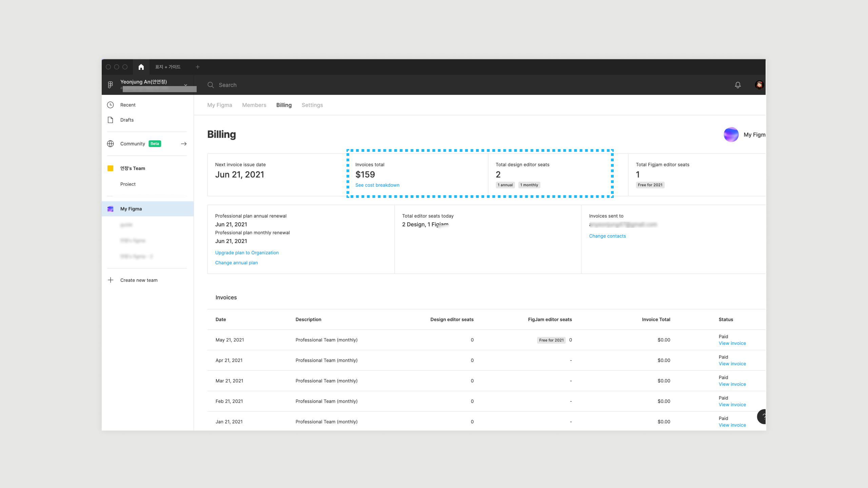Open the 표지 + 가이드 file tab

point(168,67)
